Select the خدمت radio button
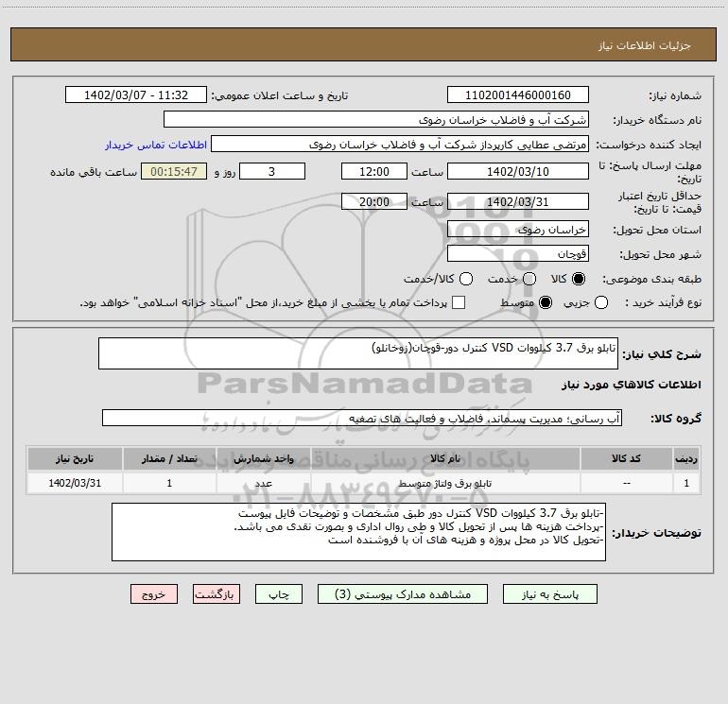Screen dimensions: 728x704 (x=529, y=279)
